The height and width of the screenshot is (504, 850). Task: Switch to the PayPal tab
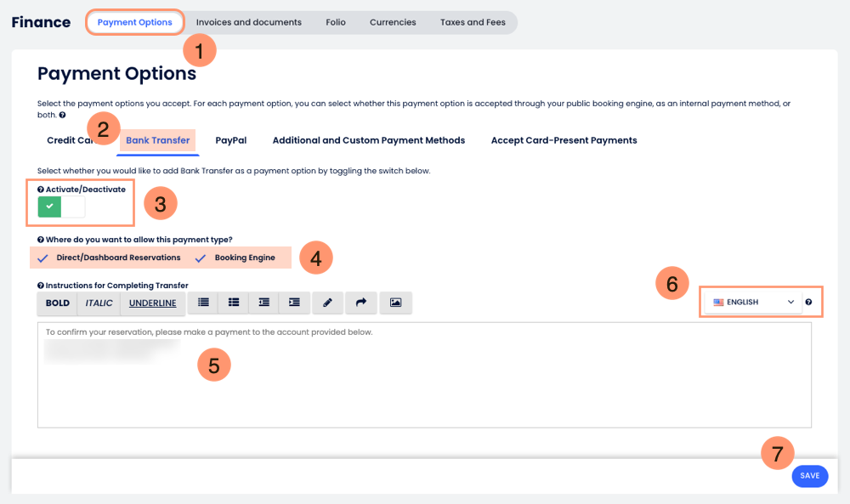click(230, 140)
